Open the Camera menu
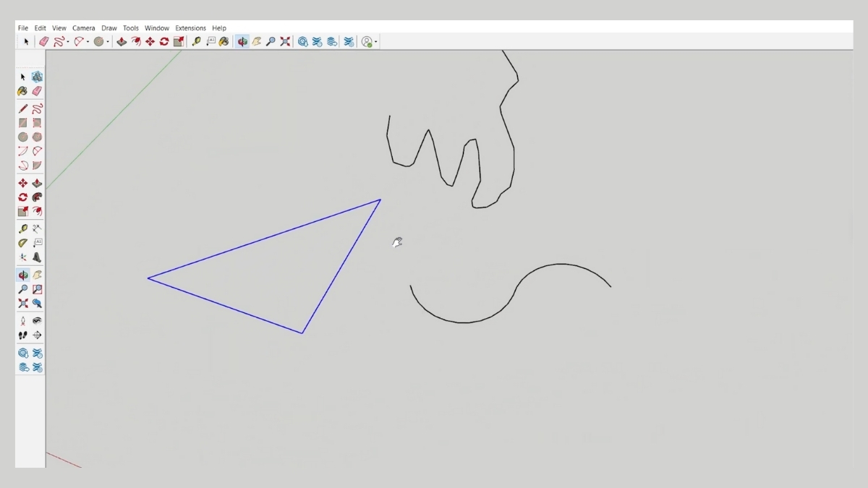The width and height of the screenshot is (868, 488). click(84, 27)
